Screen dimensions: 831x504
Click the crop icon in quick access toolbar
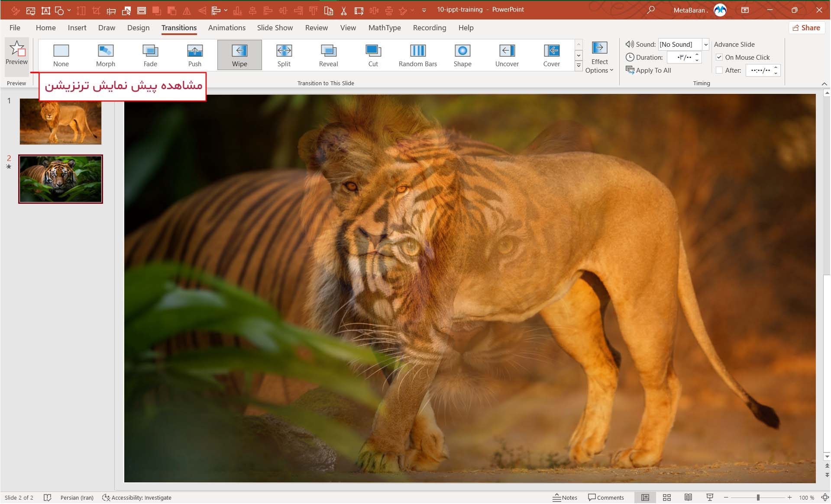point(96,10)
